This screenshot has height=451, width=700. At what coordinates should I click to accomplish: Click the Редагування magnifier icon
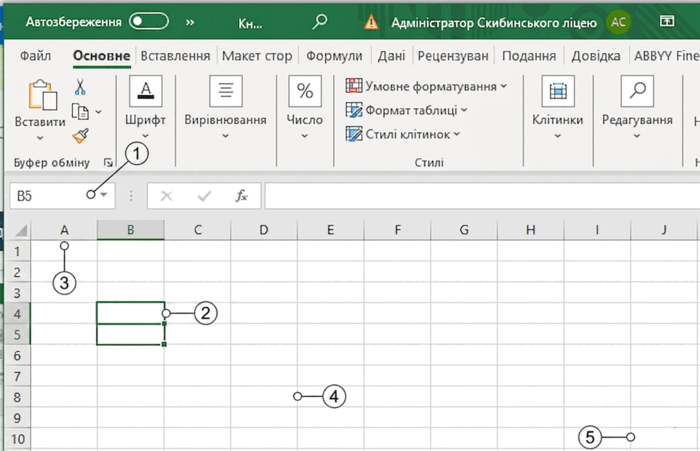637,91
